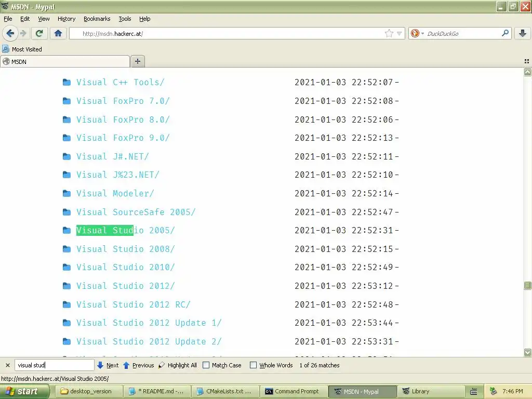Click the system tray network icon
This screenshot has width=532, height=399.
click(493, 391)
